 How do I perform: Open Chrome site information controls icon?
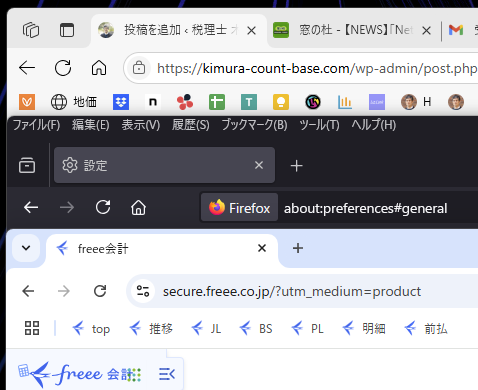click(143, 291)
